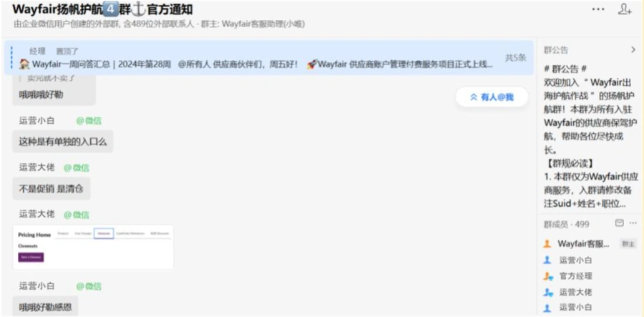Click message bubble 哦哦好勒感恩

(x=46, y=307)
